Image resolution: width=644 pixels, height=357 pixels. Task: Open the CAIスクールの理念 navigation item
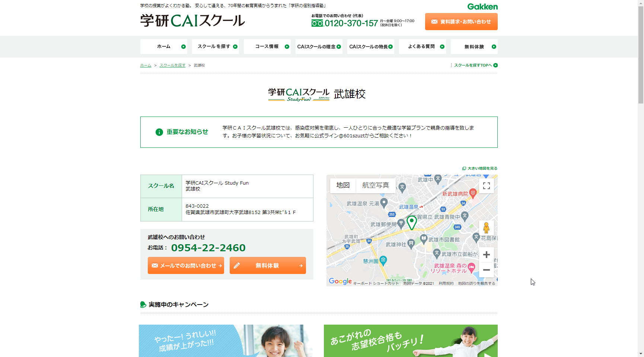[x=319, y=47]
